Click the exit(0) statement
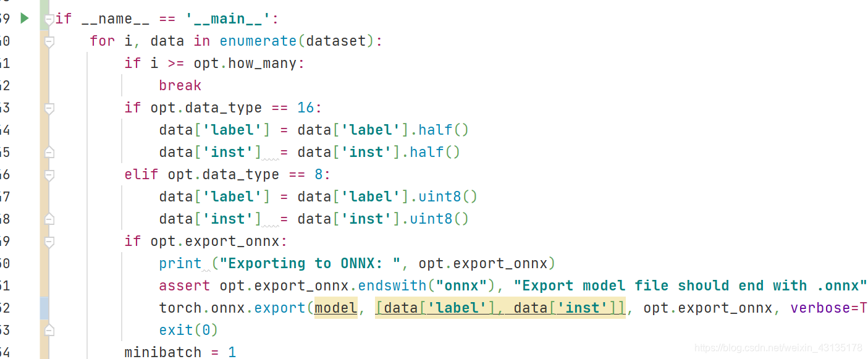Image resolution: width=868 pixels, height=359 pixels. pyautogui.click(x=189, y=330)
